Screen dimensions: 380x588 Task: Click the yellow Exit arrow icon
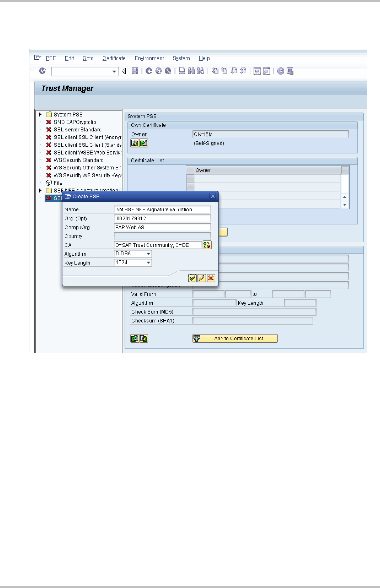[158, 71]
